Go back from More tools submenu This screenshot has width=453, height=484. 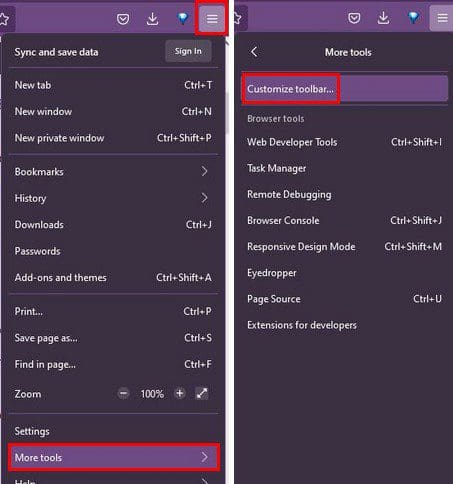[254, 52]
